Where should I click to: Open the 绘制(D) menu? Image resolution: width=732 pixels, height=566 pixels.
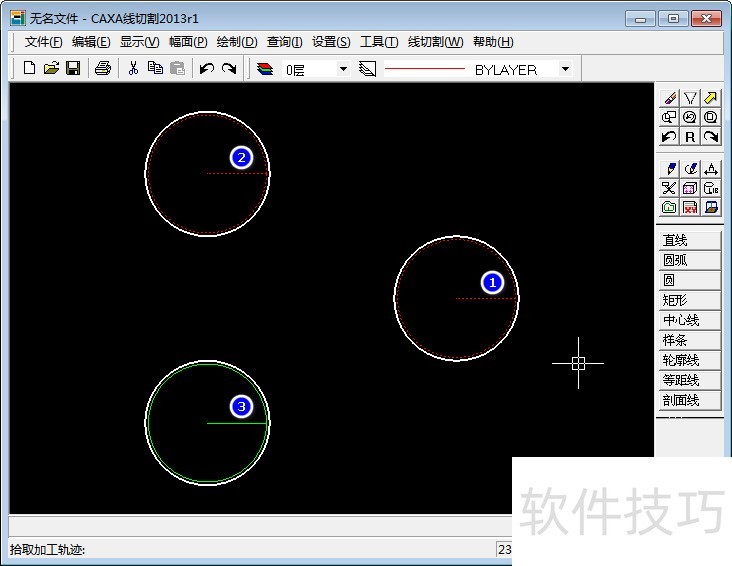pyautogui.click(x=237, y=42)
